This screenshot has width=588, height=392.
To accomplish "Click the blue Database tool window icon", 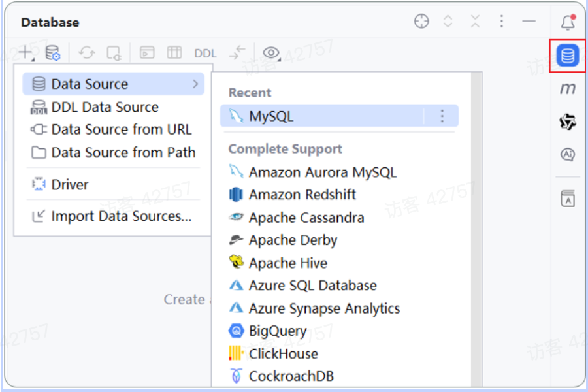I will pos(568,56).
